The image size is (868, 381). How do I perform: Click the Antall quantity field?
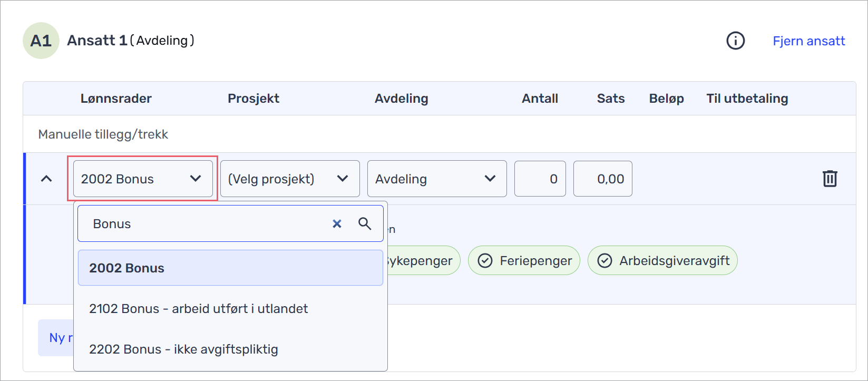click(x=540, y=179)
